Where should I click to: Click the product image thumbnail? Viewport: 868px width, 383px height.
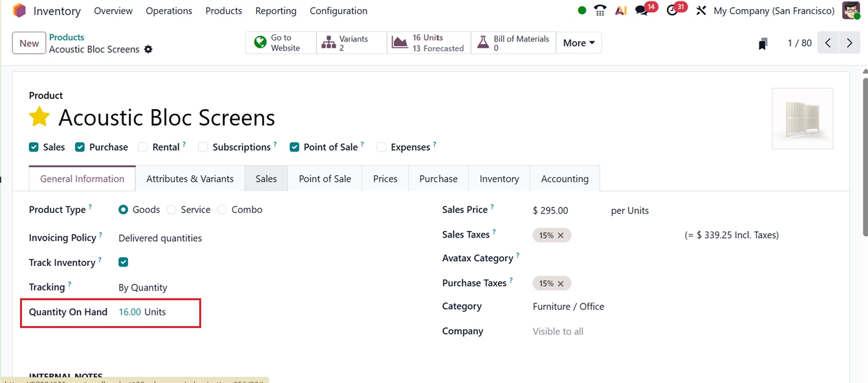(802, 118)
